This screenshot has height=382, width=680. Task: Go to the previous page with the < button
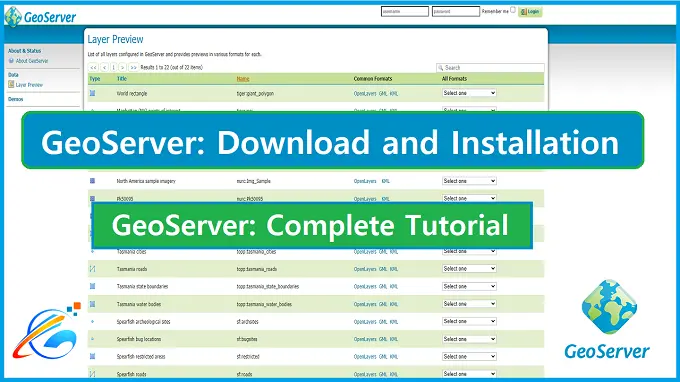[105, 67]
